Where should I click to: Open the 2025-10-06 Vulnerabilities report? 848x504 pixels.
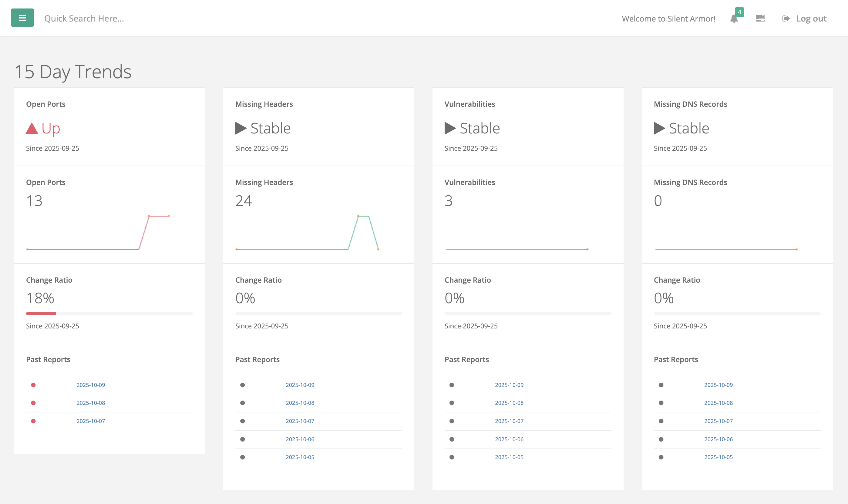(509, 439)
